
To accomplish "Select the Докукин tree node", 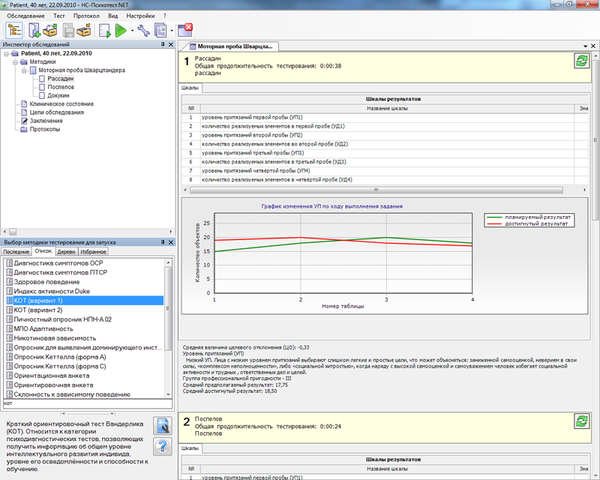I will click(58, 96).
